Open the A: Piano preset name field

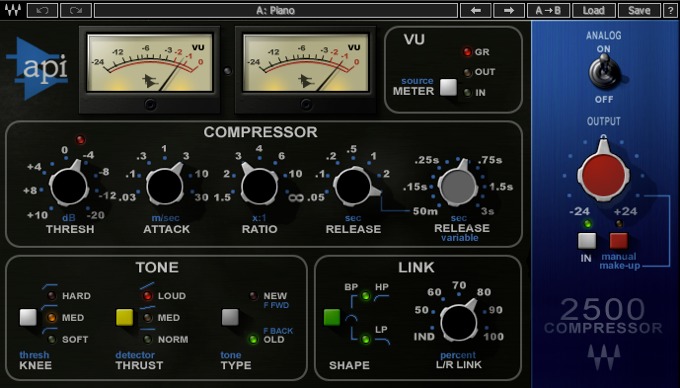pos(276,10)
